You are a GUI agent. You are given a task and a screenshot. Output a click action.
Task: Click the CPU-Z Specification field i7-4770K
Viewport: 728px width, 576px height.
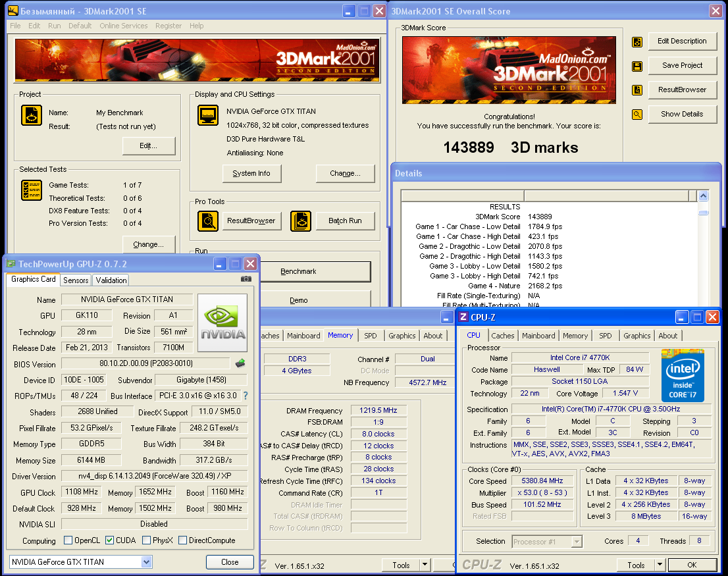tap(611, 409)
